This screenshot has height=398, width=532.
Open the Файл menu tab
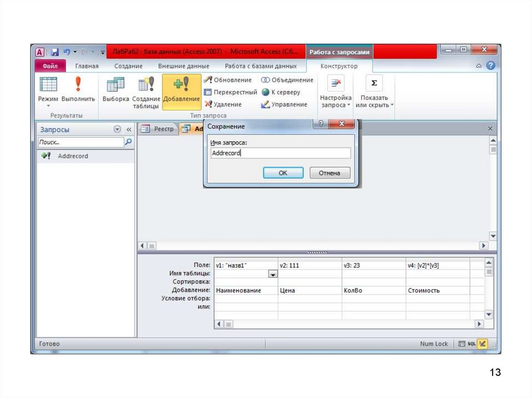[x=50, y=66]
